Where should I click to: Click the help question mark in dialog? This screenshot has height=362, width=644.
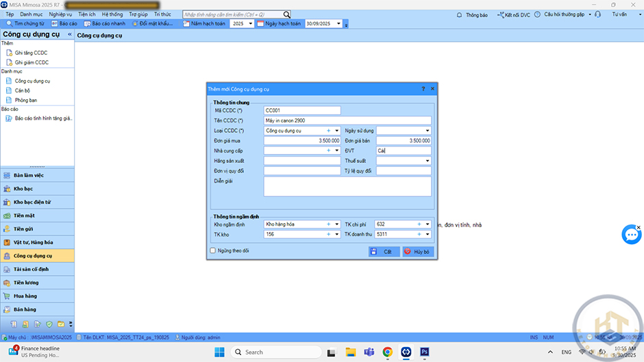(x=423, y=89)
